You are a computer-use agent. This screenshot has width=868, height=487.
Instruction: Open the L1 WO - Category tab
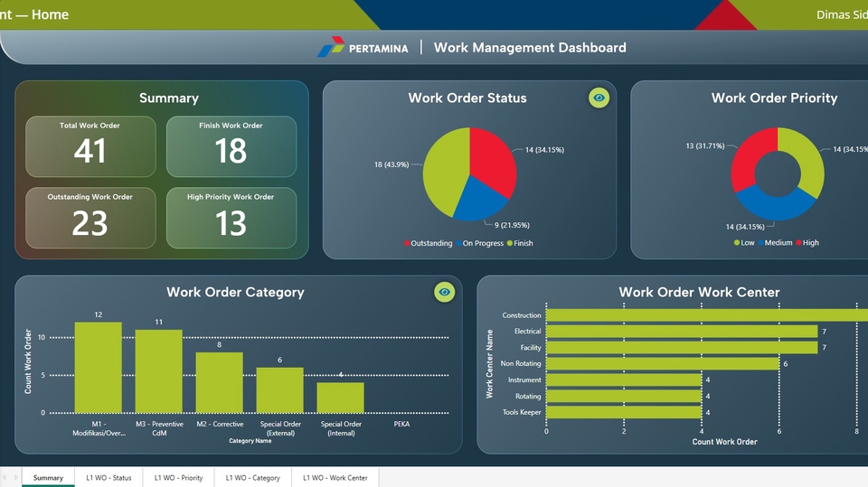[x=252, y=478]
